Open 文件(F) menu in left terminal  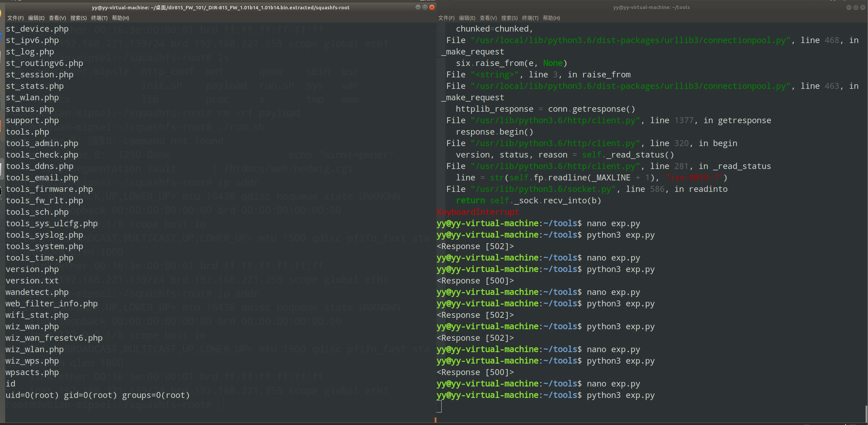click(x=15, y=18)
